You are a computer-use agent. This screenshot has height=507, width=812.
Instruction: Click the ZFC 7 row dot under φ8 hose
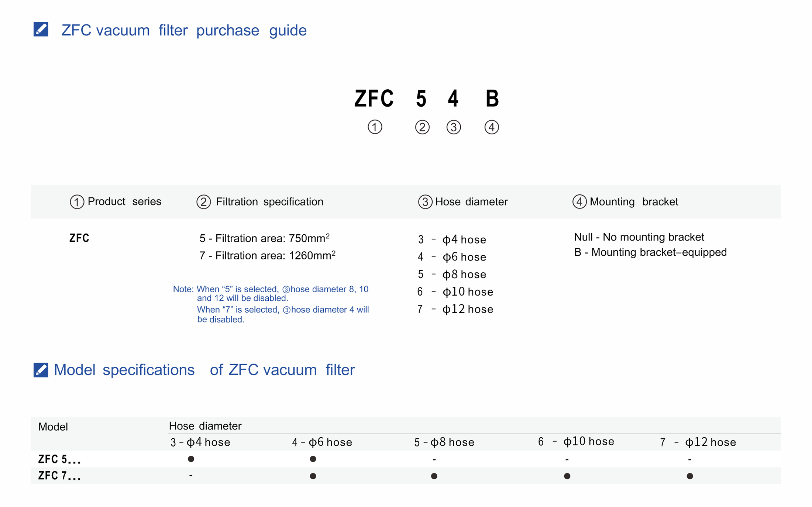click(434, 476)
